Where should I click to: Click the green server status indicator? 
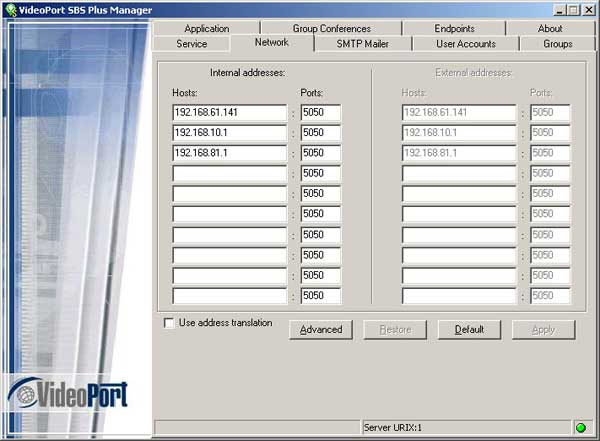(x=580, y=428)
